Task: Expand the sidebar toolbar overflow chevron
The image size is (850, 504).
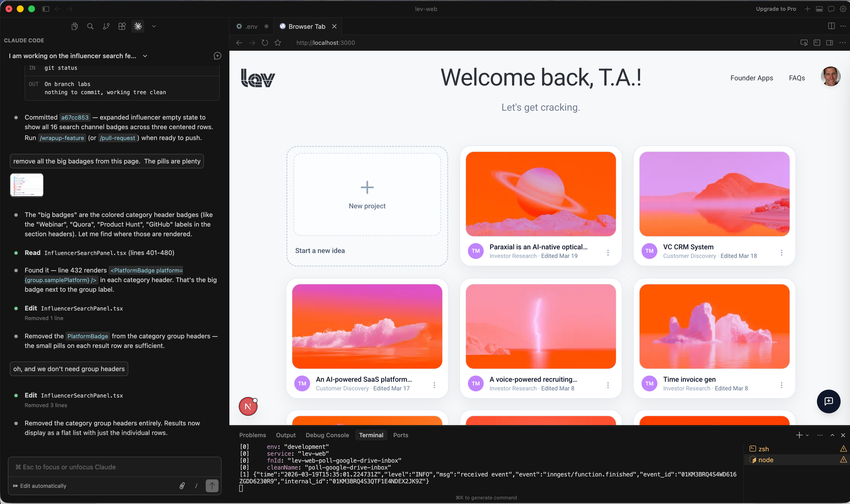Action: (x=154, y=26)
